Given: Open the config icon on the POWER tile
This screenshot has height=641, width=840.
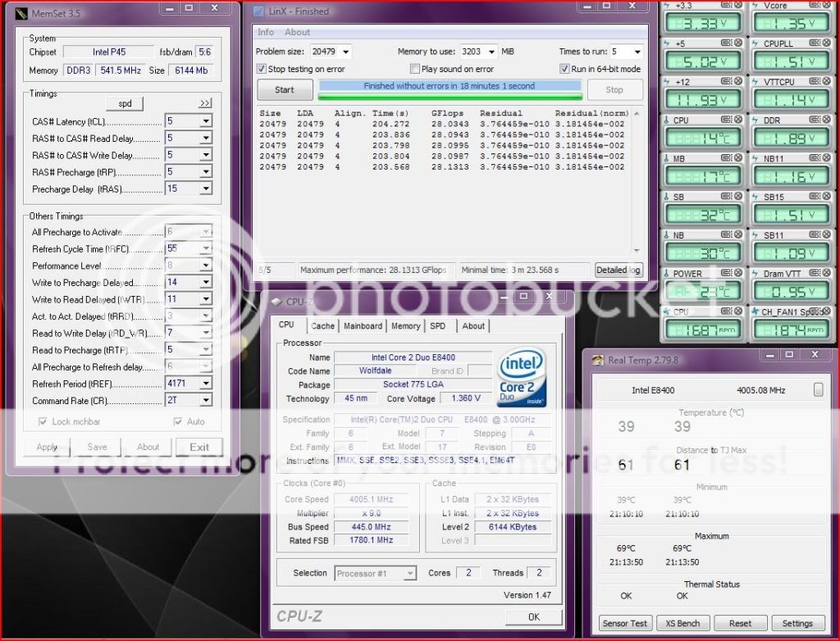Looking at the screenshot, I should click(x=727, y=273).
